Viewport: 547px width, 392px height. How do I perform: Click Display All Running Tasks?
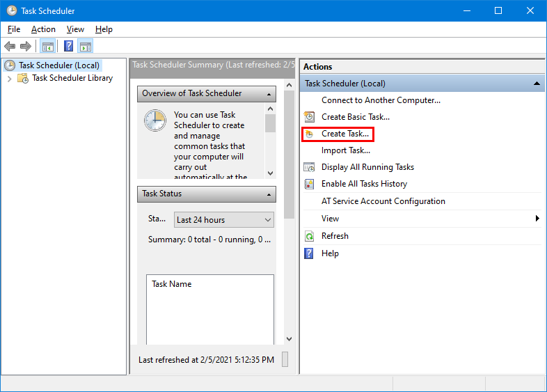point(367,167)
